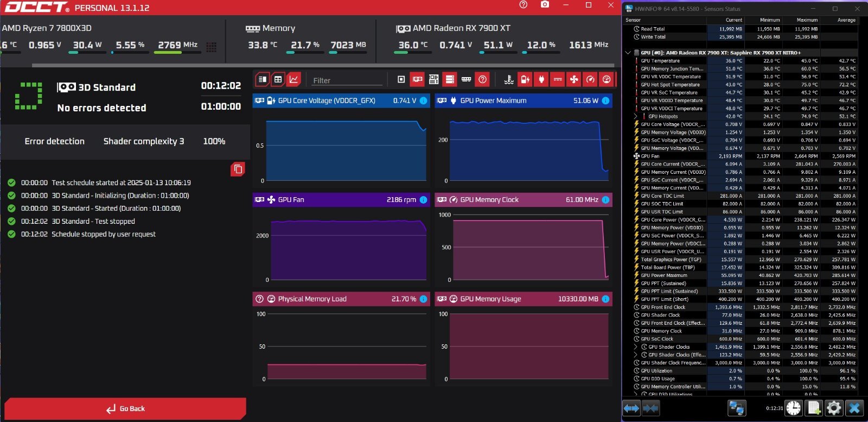The height and width of the screenshot is (422, 868).
Task: Toggle the current sensors filter icon
Action: (x=558, y=79)
